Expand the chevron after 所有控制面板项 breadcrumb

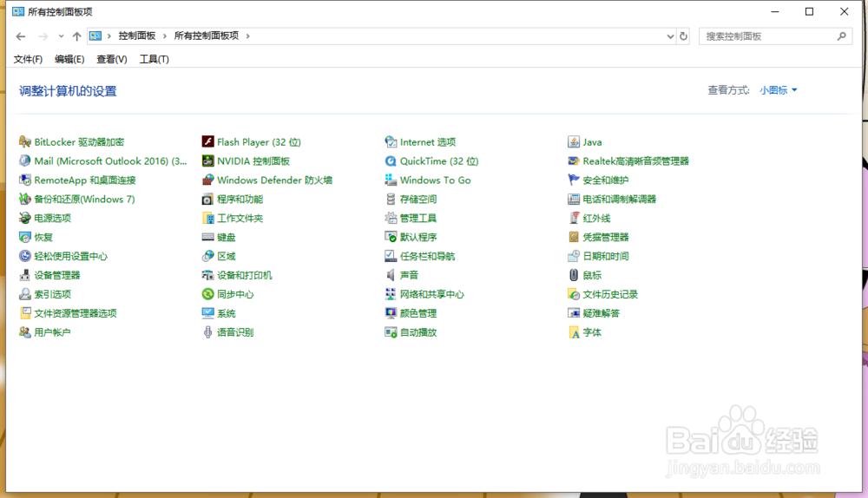click(248, 36)
